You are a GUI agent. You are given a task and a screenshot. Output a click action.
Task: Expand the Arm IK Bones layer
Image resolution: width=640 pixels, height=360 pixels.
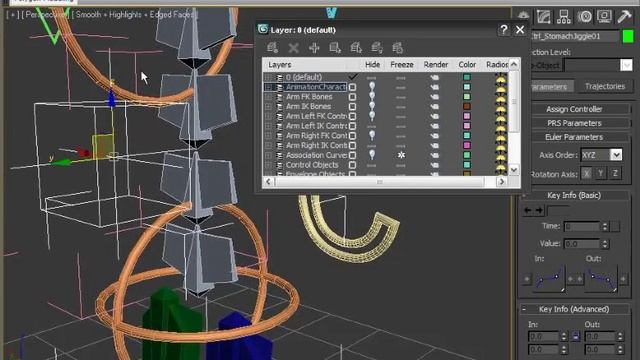268,107
